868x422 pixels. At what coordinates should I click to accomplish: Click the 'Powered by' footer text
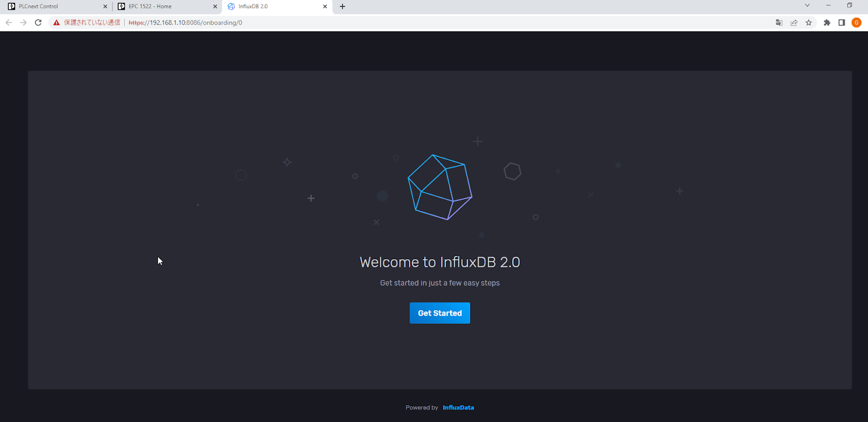click(422, 408)
